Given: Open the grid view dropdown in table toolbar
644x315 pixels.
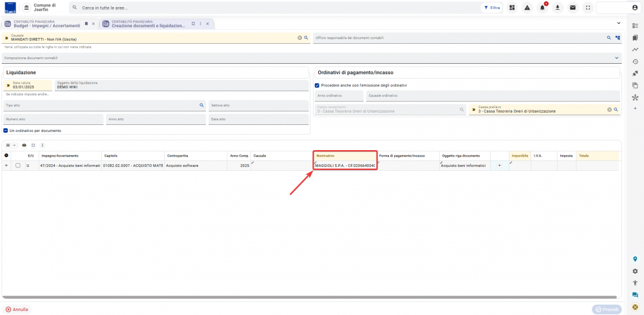Looking at the screenshot, I should tap(11, 146).
